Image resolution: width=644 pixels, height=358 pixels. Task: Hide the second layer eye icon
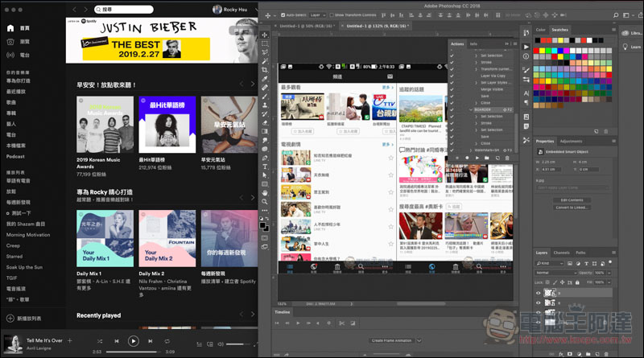(539, 303)
